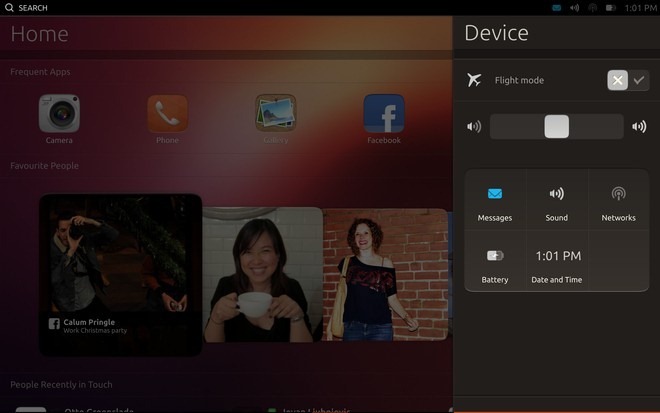Open the Facebook app icon
This screenshot has width=660, height=413.
point(384,114)
